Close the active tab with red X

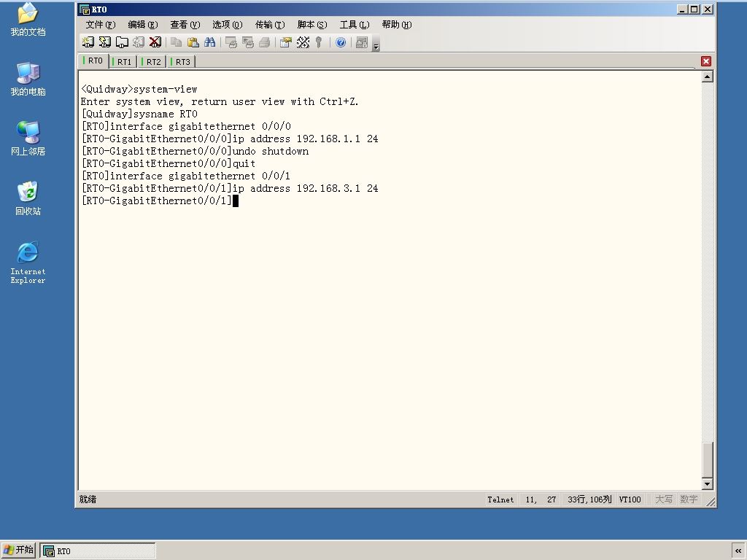point(706,61)
